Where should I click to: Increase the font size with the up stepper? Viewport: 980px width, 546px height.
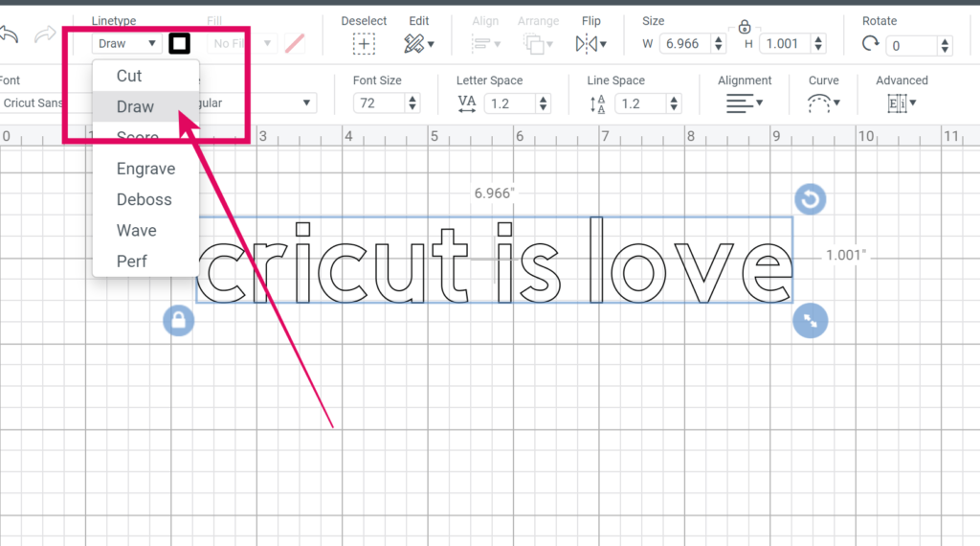(x=412, y=99)
